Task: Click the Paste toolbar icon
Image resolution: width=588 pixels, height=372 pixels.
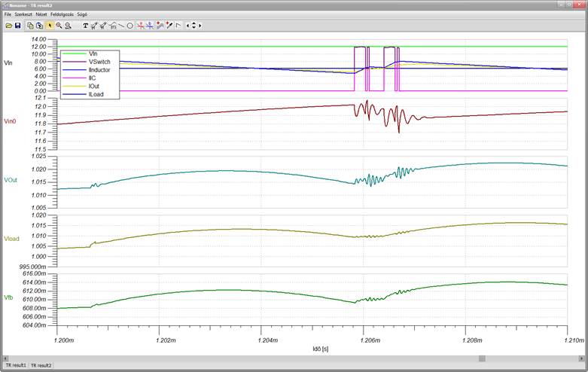Action: tap(39, 26)
